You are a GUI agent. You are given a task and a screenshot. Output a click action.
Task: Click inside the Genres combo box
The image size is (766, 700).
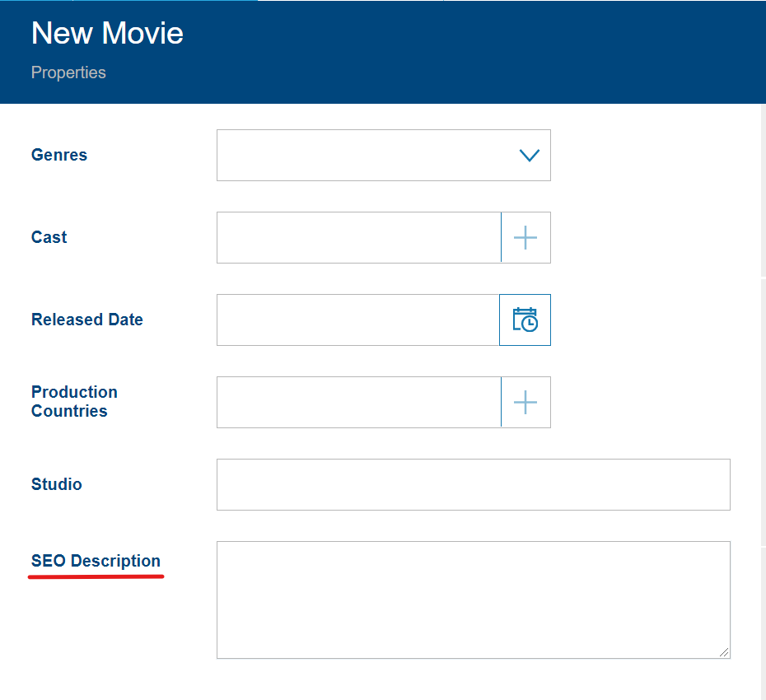click(x=362, y=155)
